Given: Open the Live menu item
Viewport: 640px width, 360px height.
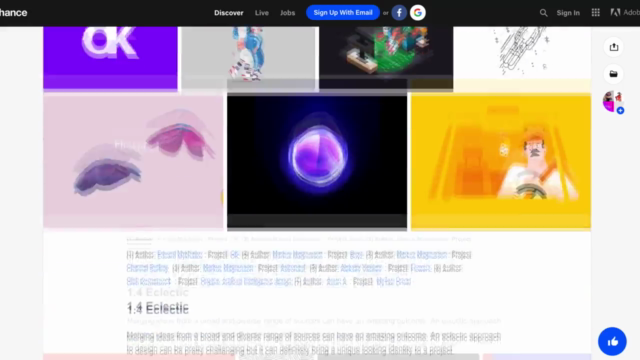Looking at the screenshot, I should pyautogui.click(x=262, y=13).
